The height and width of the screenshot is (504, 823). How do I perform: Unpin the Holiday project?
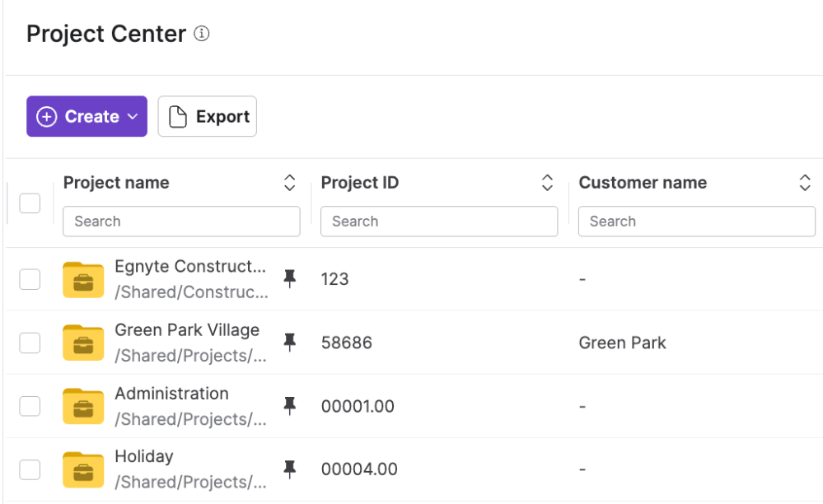[x=289, y=469]
